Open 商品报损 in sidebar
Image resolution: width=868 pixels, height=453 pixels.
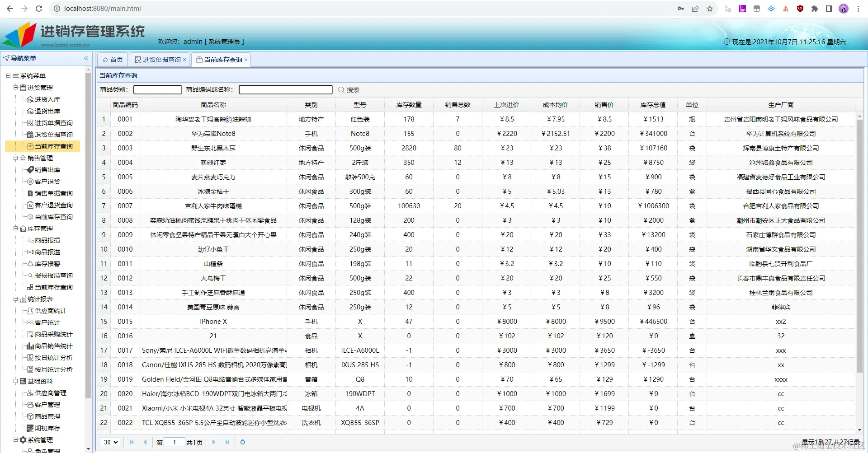click(x=47, y=240)
